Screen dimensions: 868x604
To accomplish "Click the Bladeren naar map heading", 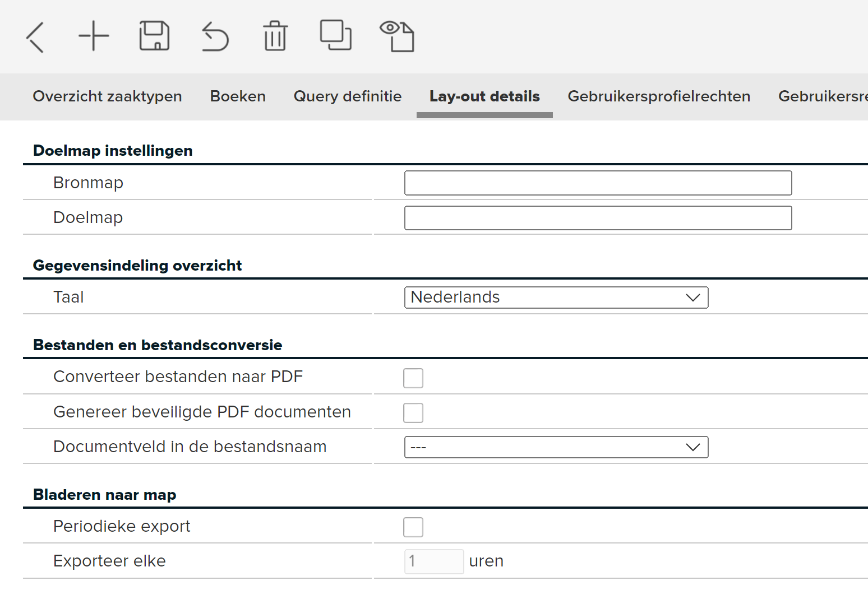I will 105,495.
